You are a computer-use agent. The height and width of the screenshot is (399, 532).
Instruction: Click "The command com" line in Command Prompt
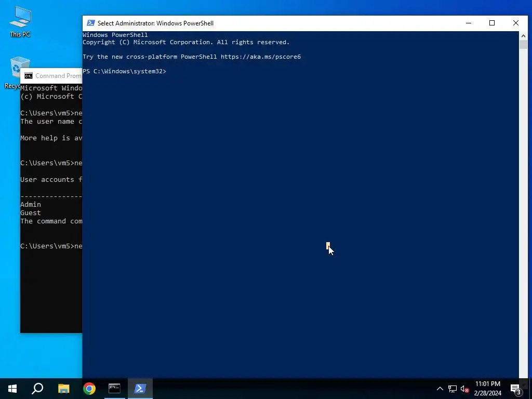coord(51,221)
